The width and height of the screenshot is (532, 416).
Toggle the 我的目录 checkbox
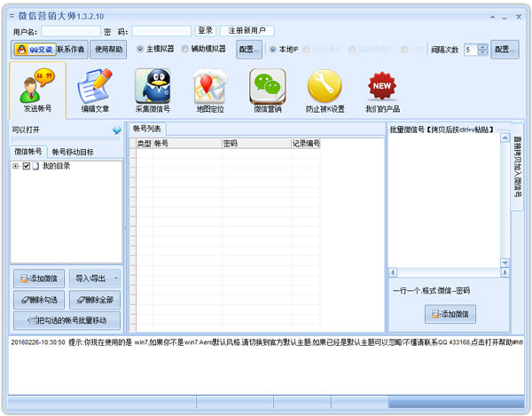[x=26, y=166]
